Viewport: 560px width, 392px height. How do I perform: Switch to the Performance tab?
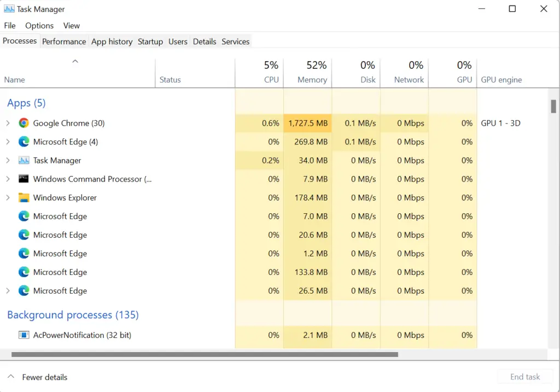click(64, 42)
